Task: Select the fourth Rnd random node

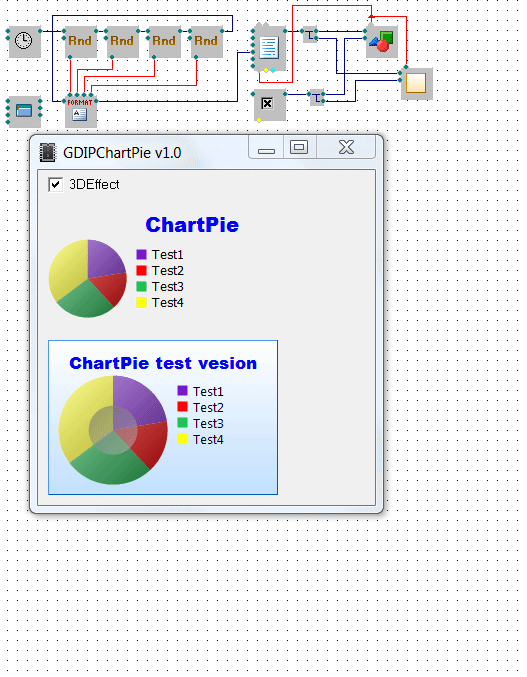Action: 207,41
